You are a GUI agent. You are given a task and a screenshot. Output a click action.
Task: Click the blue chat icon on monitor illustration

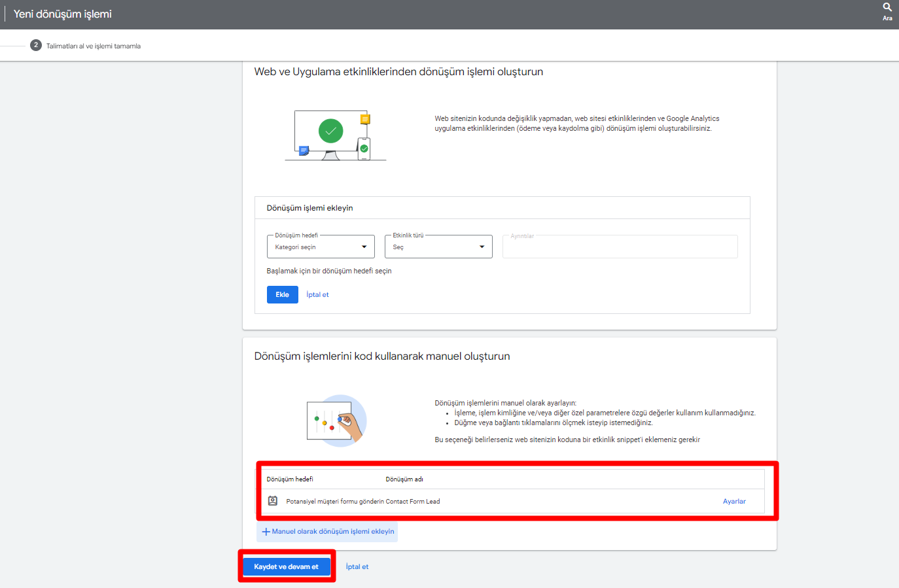[x=304, y=150]
